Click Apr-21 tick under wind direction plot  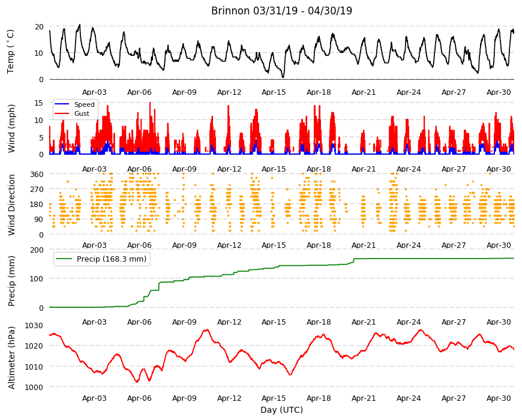pyautogui.click(x=364, y=245)
